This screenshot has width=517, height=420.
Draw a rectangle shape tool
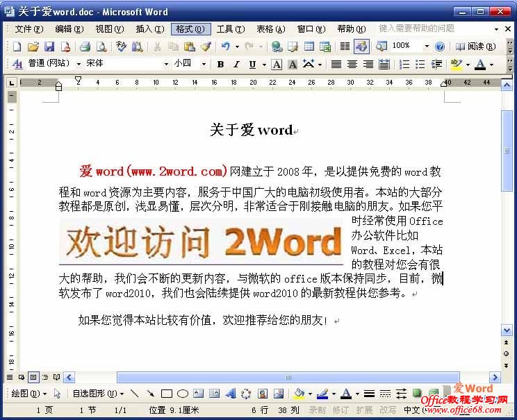click(x=167, y=394)
